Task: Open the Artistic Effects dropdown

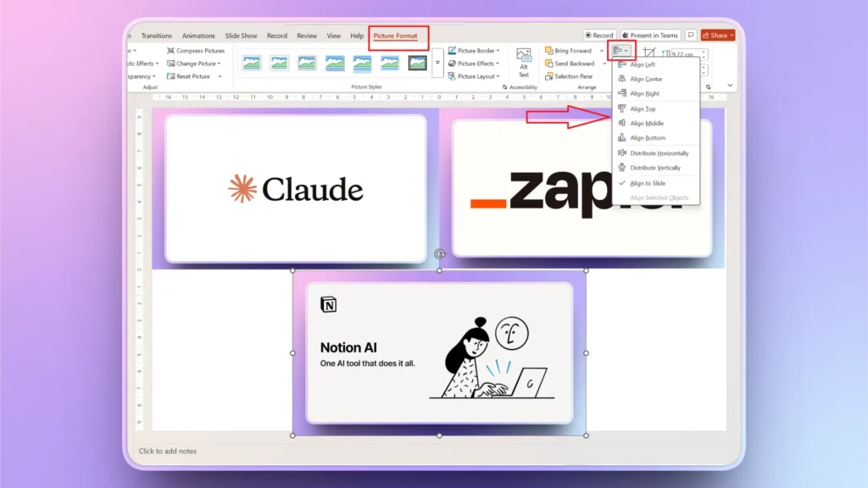Action: click(142, 64)
